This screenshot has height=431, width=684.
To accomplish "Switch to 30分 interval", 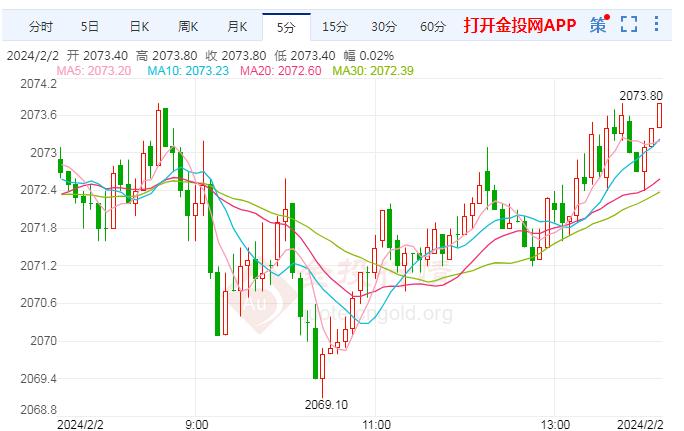I will pyautogui.click(x=384, y=27).
